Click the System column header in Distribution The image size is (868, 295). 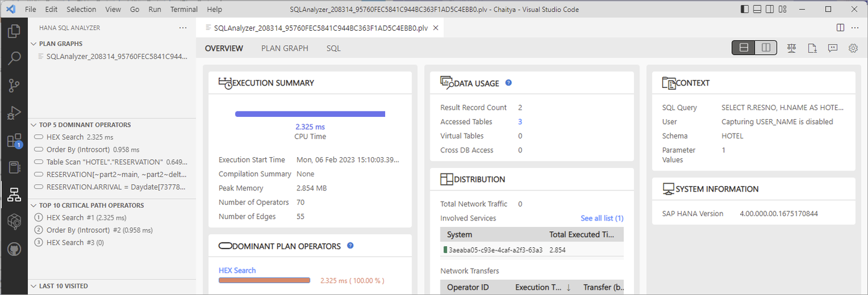[x=460, y=234]
